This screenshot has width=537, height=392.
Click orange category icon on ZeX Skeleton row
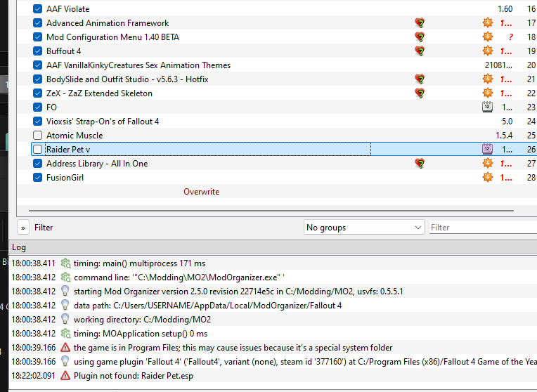click(x=488, y=93)
